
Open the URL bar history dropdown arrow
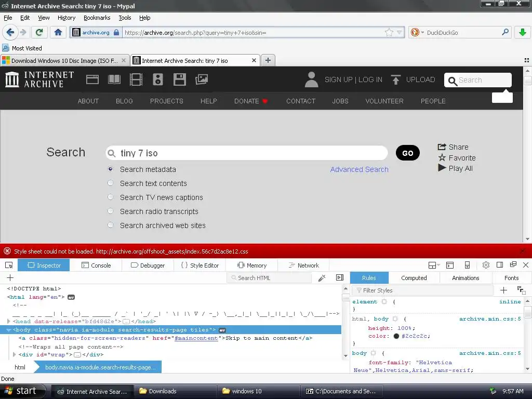(400, 33)
